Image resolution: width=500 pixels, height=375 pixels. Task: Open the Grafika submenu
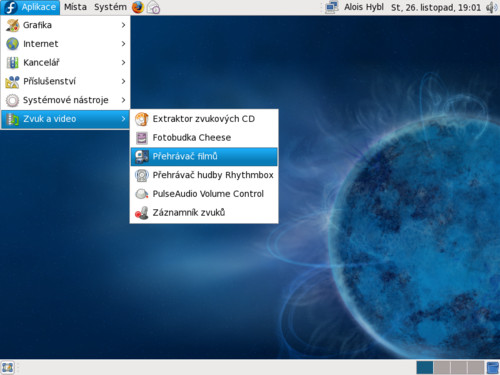[65, 25]
